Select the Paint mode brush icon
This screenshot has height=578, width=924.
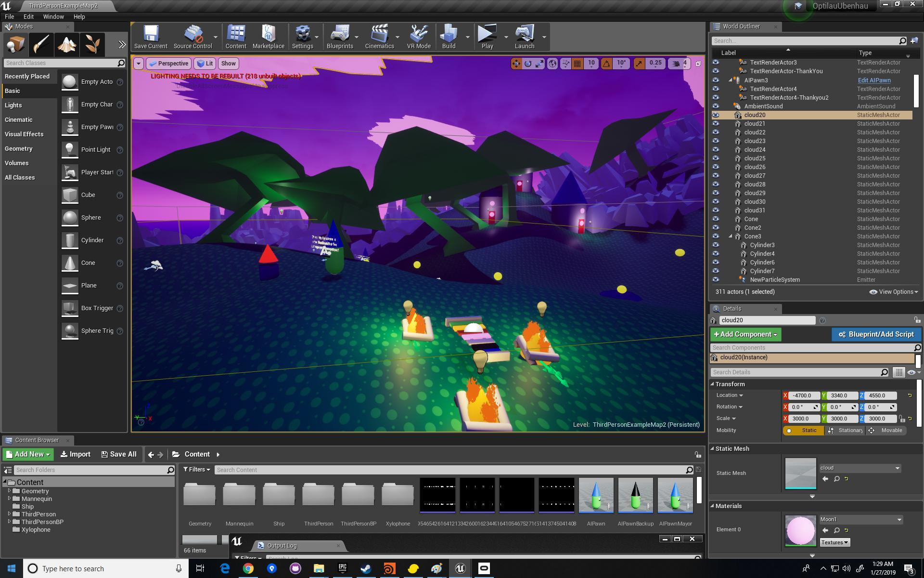pyautogui.click(x=41, y=45)
